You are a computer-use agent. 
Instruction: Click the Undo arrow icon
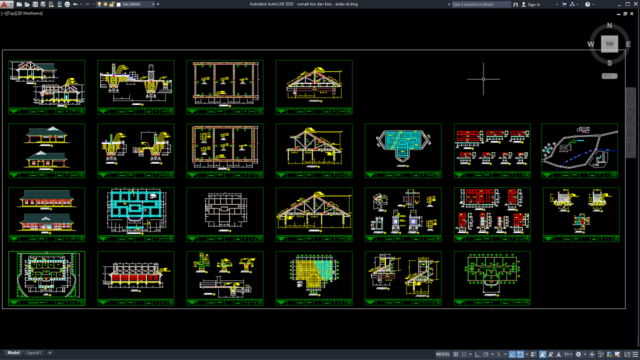click(76, 4)
